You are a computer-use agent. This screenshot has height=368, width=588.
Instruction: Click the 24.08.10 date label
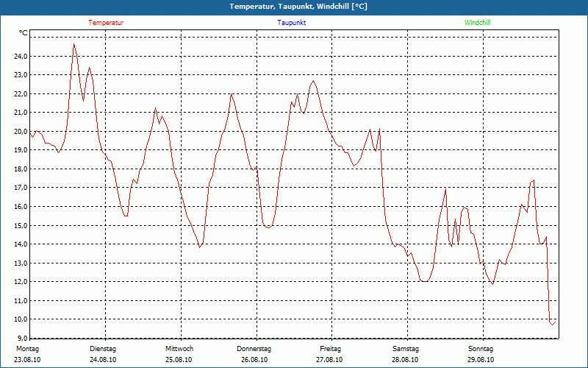click(x=103, y=360)
